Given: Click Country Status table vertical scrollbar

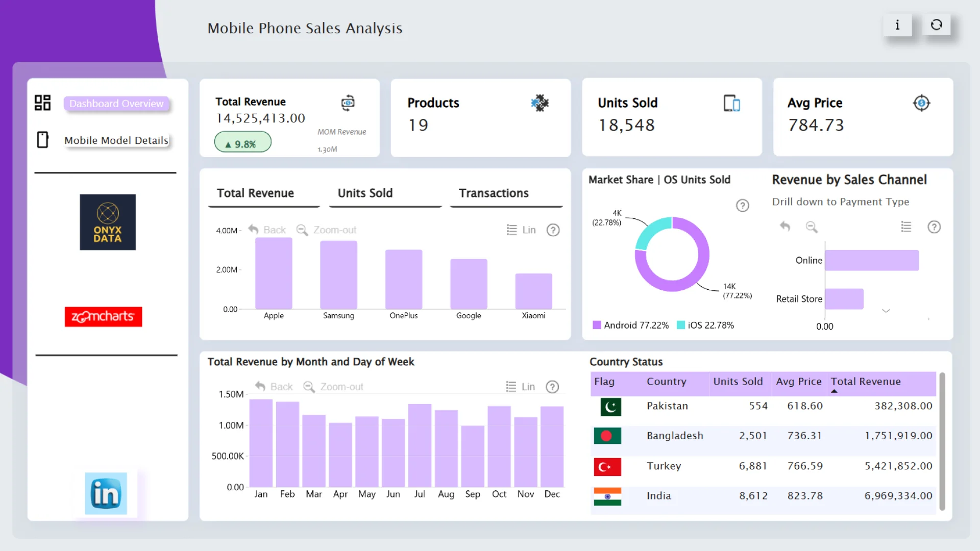Looking at the screenshot, I should 942,441.
